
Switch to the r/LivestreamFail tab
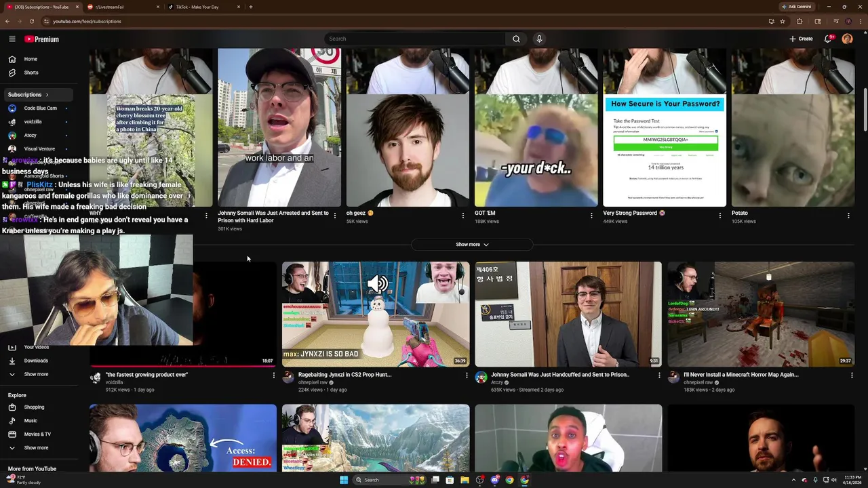[x=124, y=7]
